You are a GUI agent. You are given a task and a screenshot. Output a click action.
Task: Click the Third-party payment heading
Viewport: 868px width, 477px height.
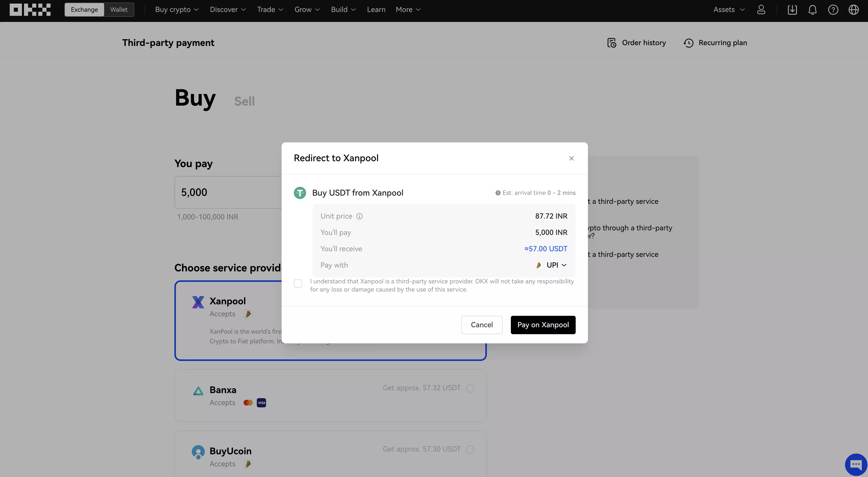tap(168, 43)
